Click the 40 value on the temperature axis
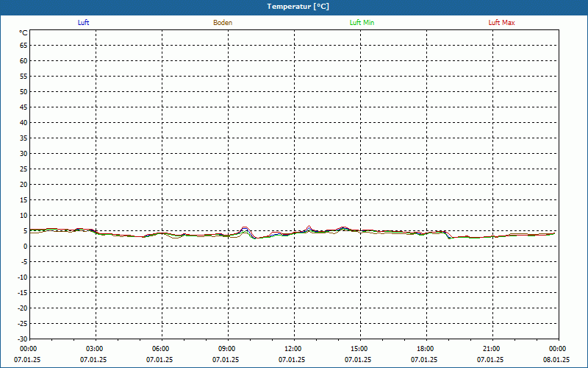 24,123
